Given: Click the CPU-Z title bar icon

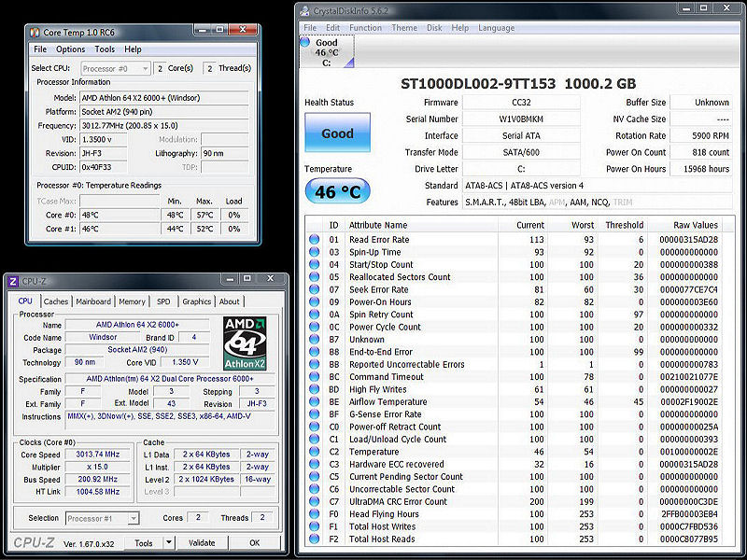Looking at the screenshot, I should [12, 282].
